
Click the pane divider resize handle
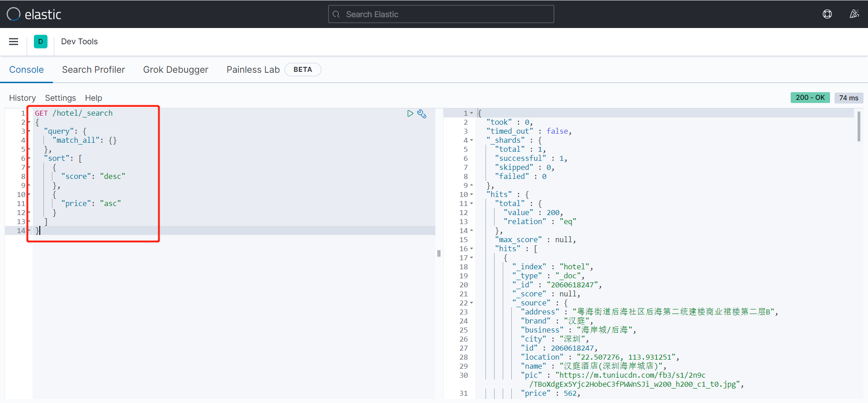click(439, 253)
